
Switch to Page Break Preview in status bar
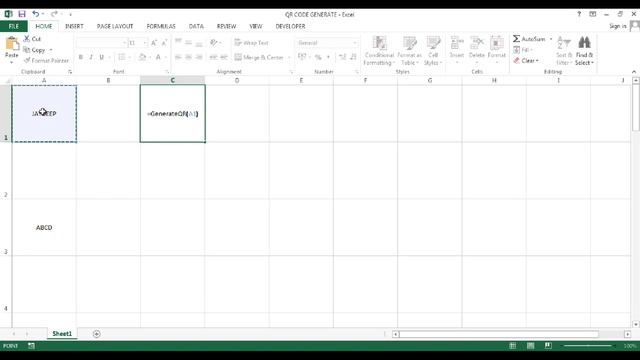[x=548, y=346]
